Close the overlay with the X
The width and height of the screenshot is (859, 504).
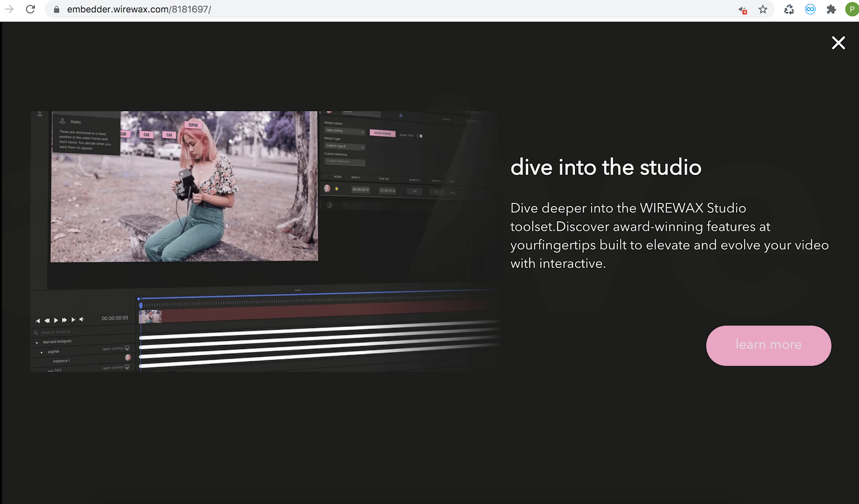pyautogui.click(x=838, y=43)
